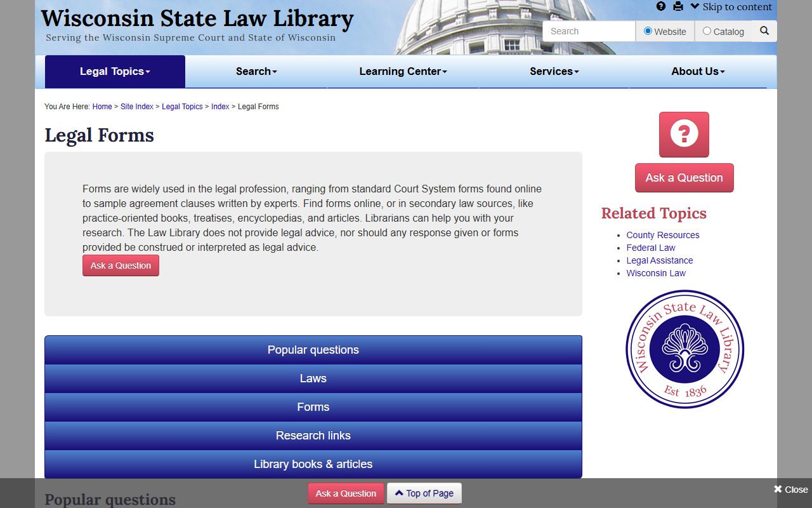Screen dimensions: 812x508
Task: Click Skip to content link
Action: pos(731,7)
